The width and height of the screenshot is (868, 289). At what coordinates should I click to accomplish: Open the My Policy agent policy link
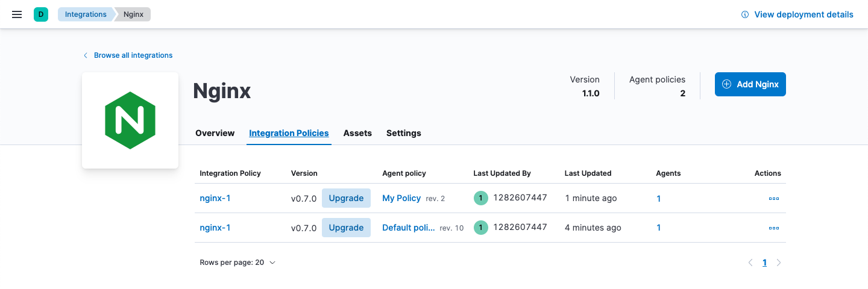click(x=401, y=198)
